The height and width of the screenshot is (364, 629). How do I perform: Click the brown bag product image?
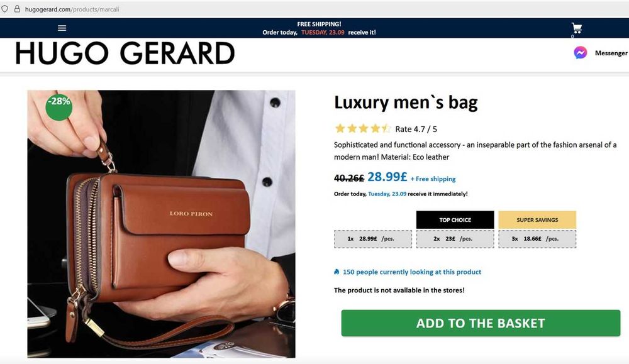161,224
